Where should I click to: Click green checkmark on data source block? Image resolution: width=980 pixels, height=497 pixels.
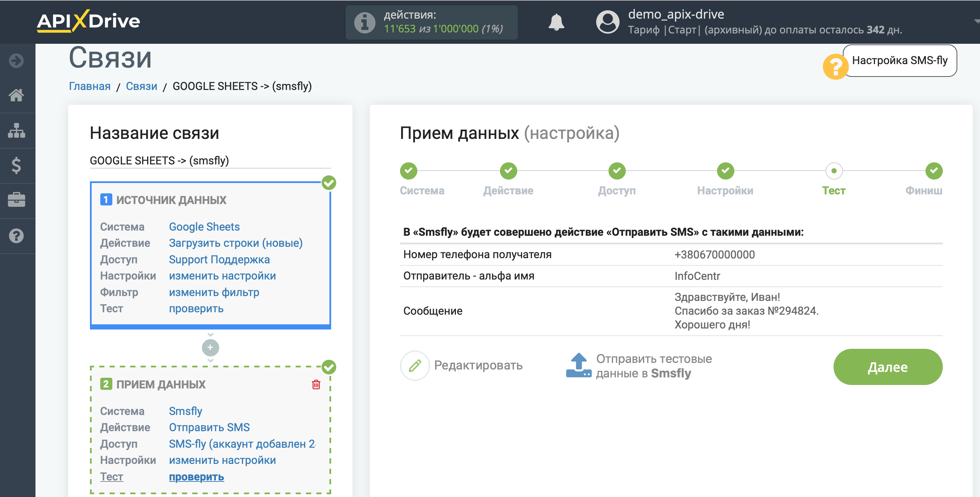tap(329, 183)
